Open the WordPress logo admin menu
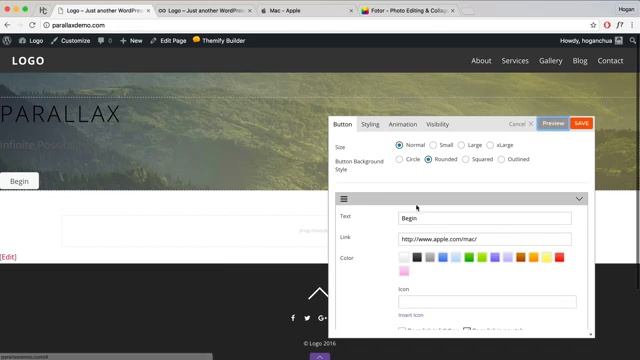Image resolution: width=640 pixels, height=360 pixels. (x=7, y=40)
